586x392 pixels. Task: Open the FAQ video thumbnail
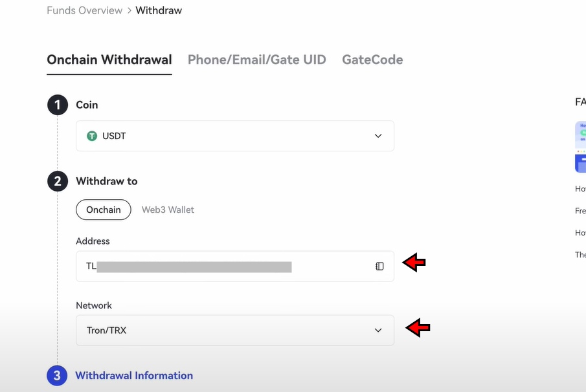coord(580,146)
